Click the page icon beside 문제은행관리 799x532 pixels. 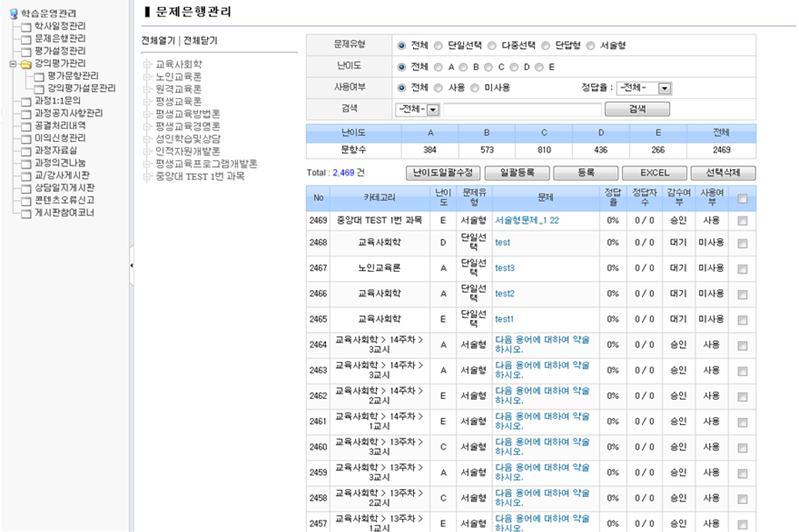(x=25, y=38)
